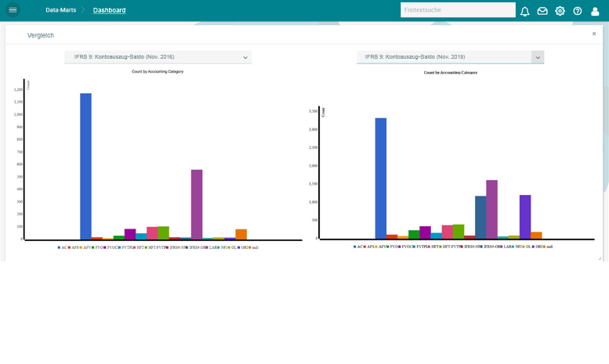The height and width of the screenshot is (364, 609).
Task: Toggle AC series in right chart legend
Action: (x=358, y=247)
